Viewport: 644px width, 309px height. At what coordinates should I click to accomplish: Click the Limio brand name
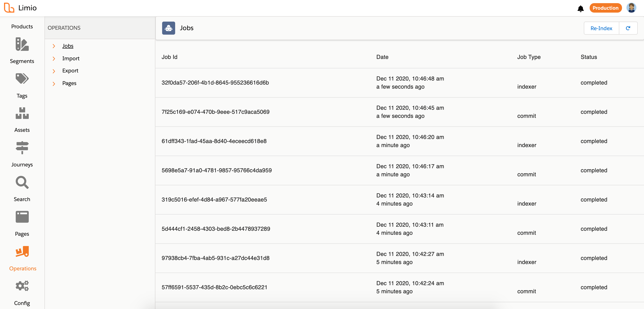(27, 8)
